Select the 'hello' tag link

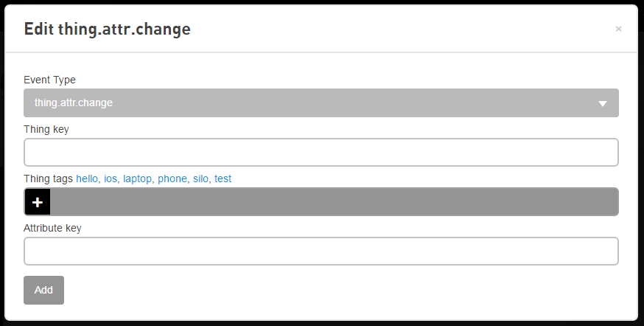86,178
